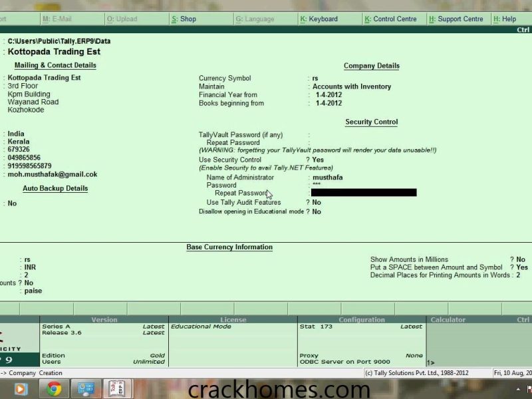Click the pincode 679326

pos(19,149)
